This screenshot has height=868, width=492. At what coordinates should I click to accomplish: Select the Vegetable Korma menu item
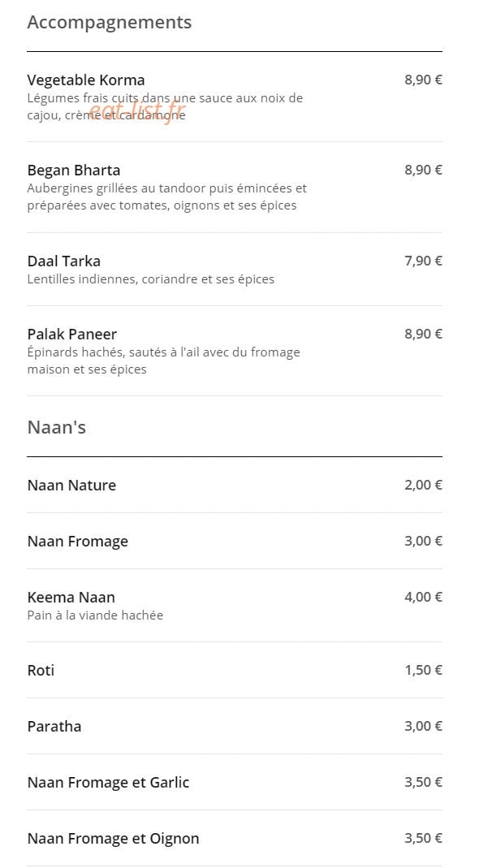pyautogui.click(x=86, y=80)
